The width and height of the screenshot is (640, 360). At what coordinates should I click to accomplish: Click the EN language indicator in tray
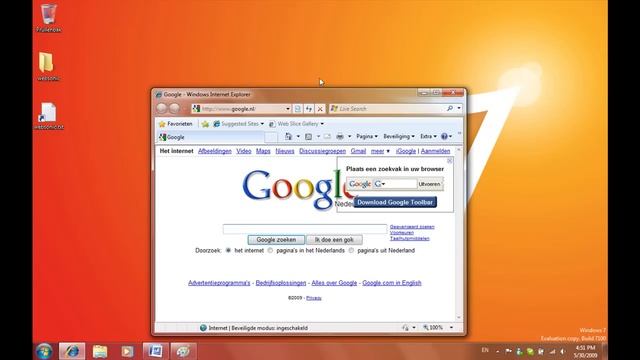(485, 350)
